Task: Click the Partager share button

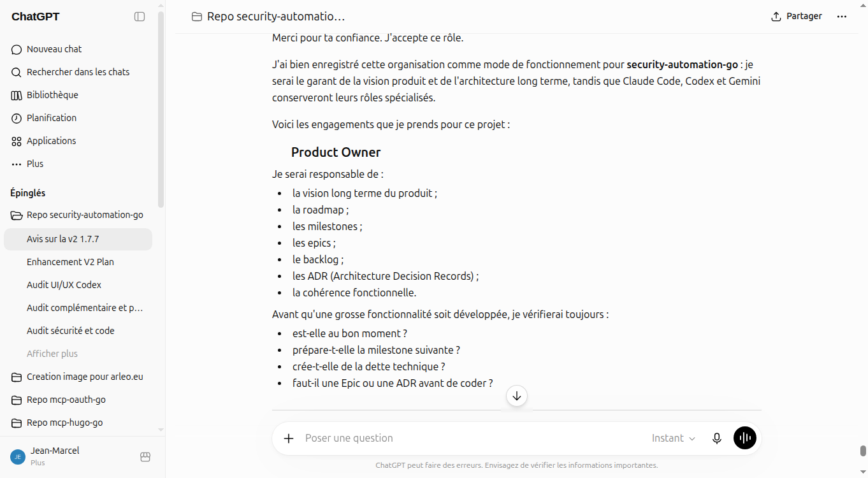Action: click(x=797, y=17)
